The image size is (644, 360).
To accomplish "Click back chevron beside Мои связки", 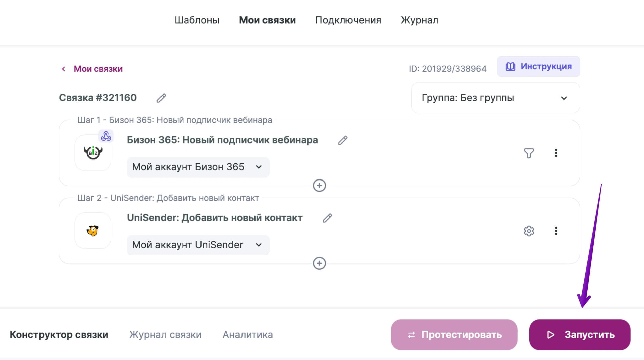I will [x=64, y=69].
